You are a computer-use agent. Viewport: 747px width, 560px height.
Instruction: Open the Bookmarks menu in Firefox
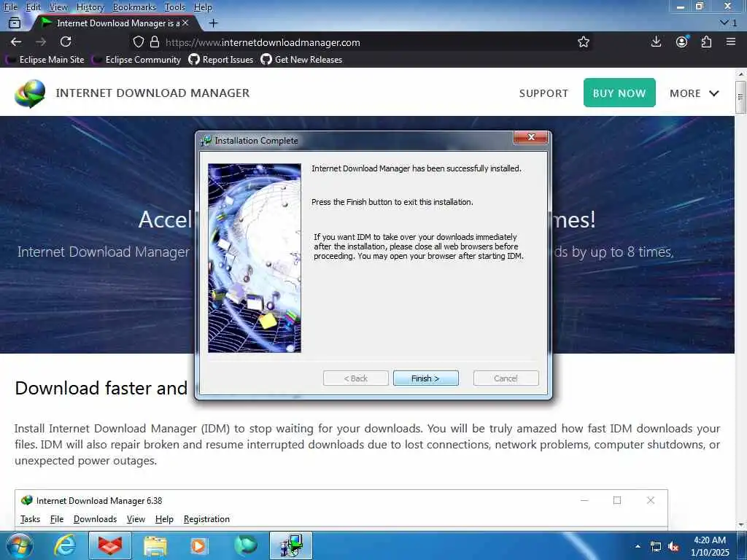[x=134, y=7]
